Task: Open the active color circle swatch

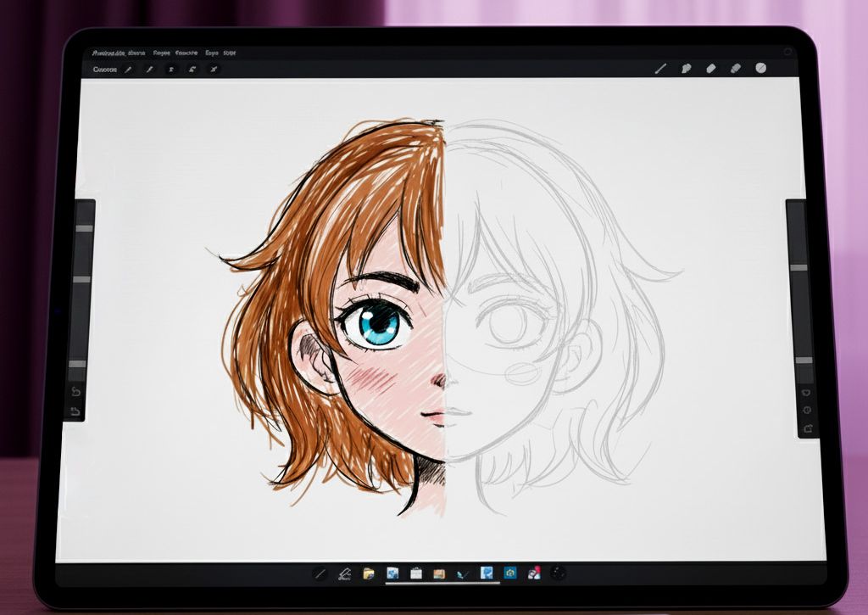Action: pyautogui.click(x=760, y=68)
